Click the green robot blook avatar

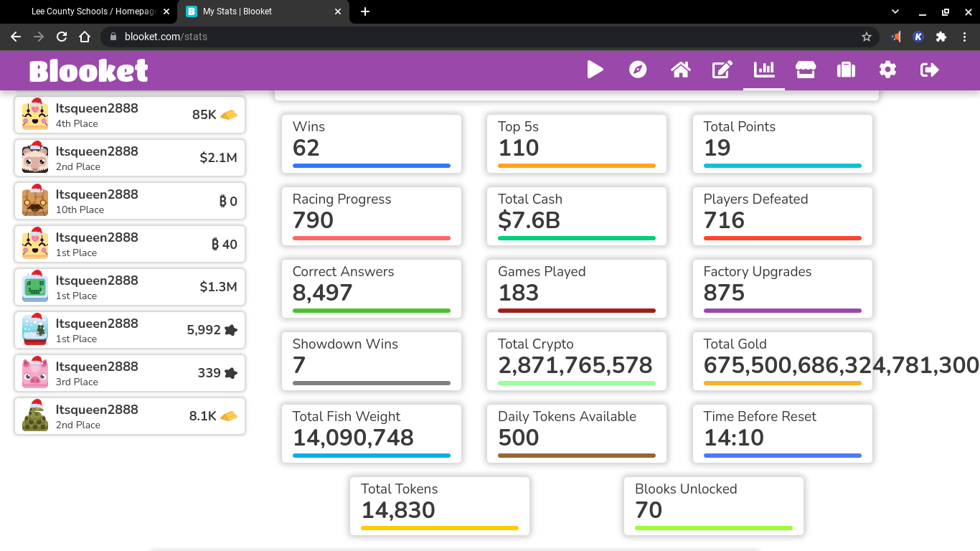click(35, 286)
